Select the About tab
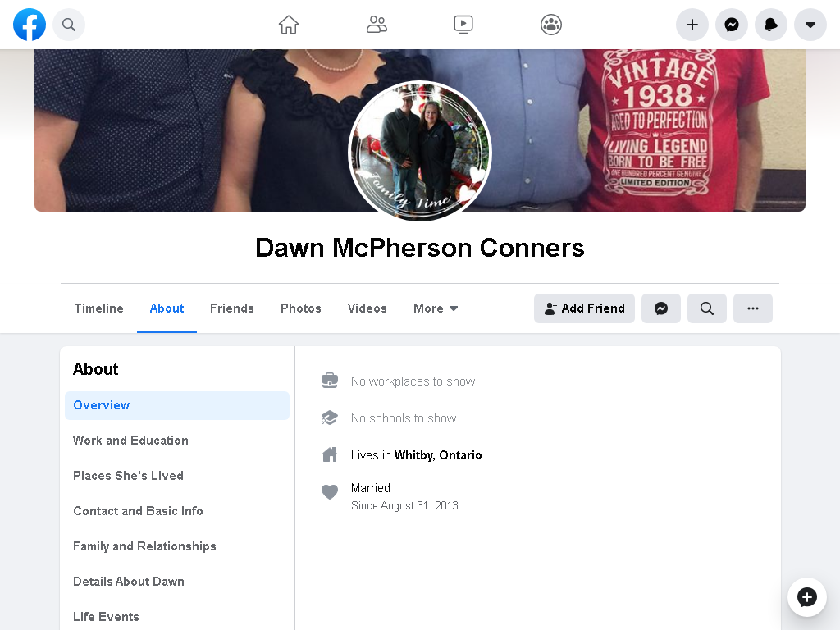The image size is (840, 630). click(167, 308)
